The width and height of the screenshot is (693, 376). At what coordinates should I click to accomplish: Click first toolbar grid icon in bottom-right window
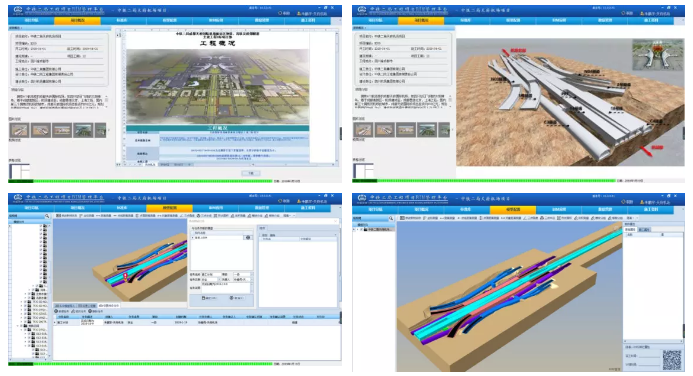[x=402, y=218]
